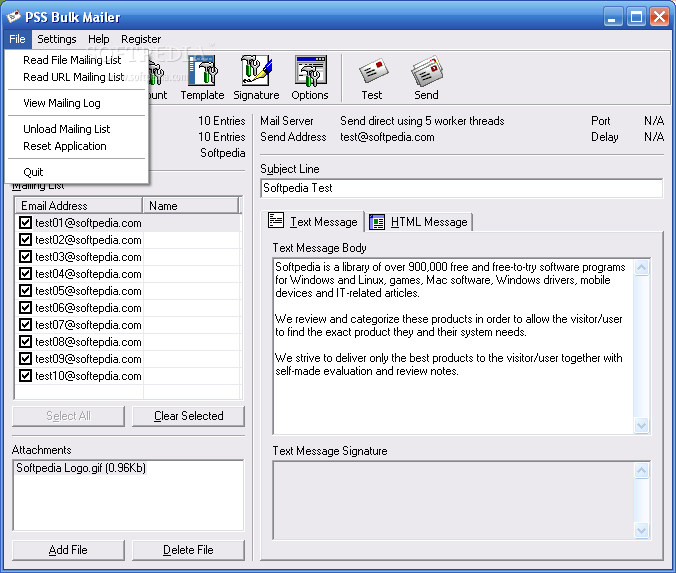The width and height of the screenshot is (676, 573).
Task: Switch to the HTML Message tab
Action: click(x=419, y=222)
